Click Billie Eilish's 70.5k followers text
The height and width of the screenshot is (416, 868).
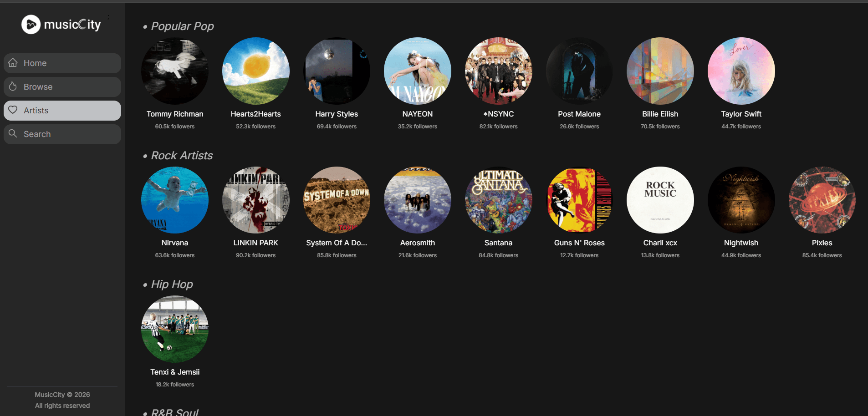coord(660,127)
